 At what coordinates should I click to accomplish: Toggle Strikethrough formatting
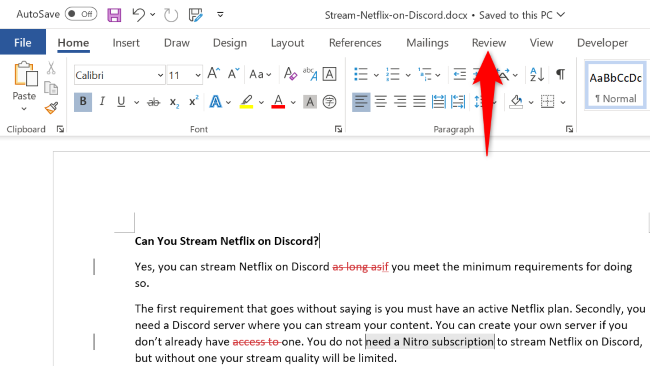[153, 102]
